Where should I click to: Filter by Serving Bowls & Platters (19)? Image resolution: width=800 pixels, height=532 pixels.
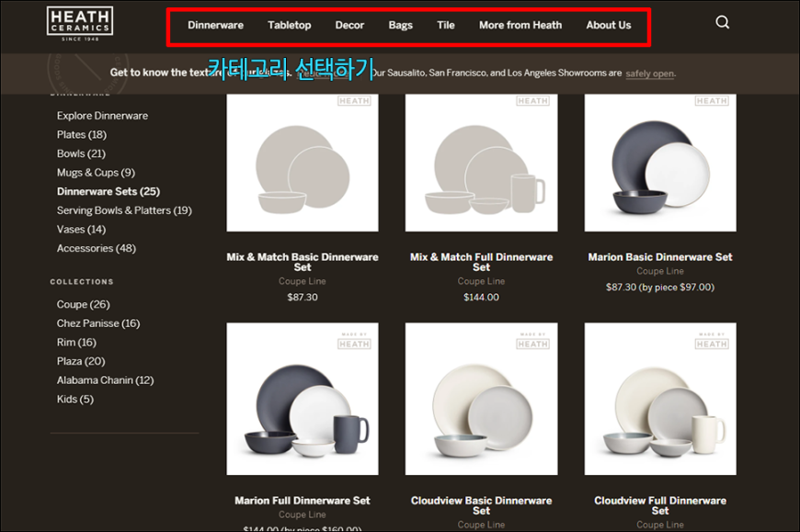(124, 210)
